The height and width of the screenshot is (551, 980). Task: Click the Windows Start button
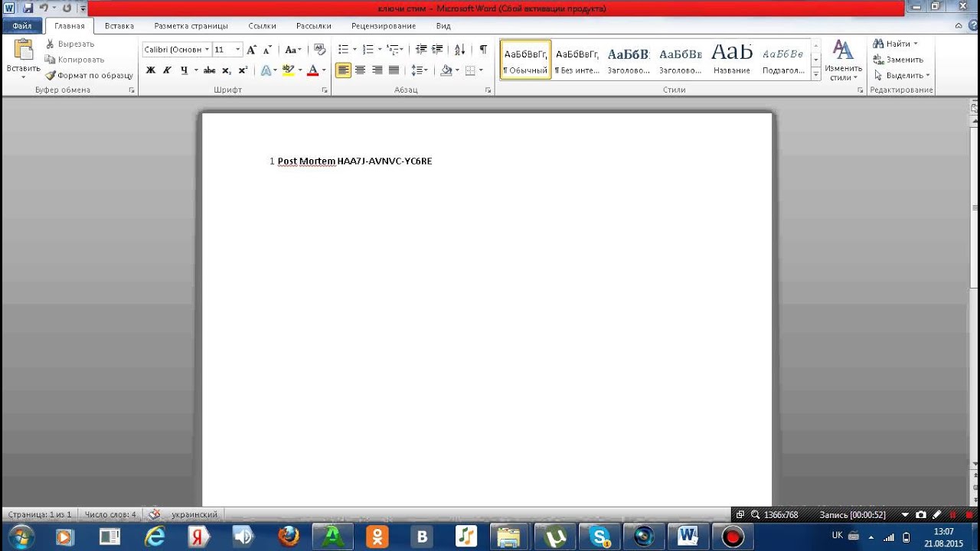(x=20, y=536)
